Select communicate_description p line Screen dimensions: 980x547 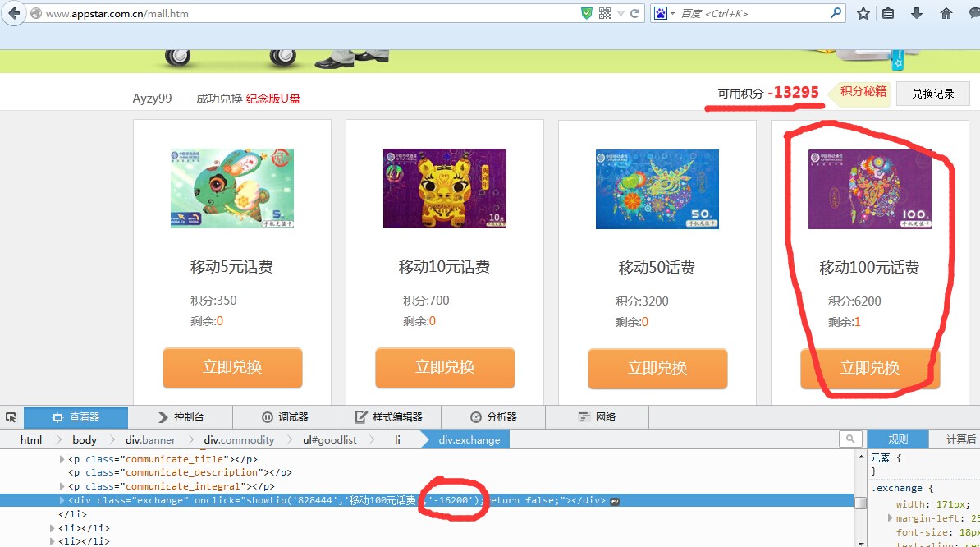point(180,472)
